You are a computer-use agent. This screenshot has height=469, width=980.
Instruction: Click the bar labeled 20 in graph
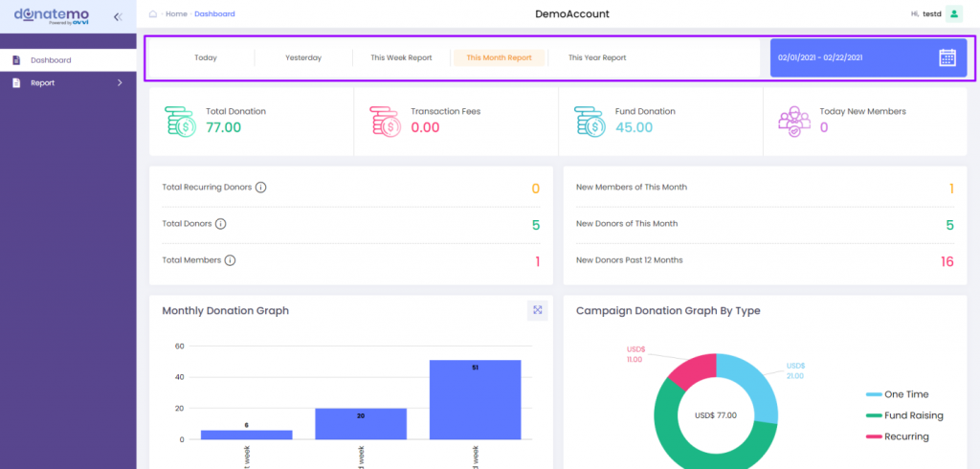(361, 424)
